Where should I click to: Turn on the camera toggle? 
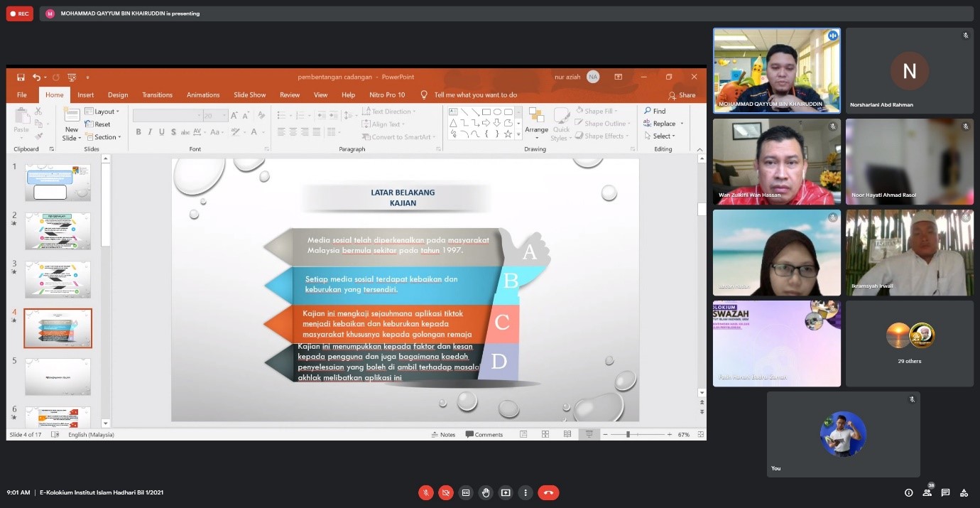pyautogui.click(x=446, y=492)
